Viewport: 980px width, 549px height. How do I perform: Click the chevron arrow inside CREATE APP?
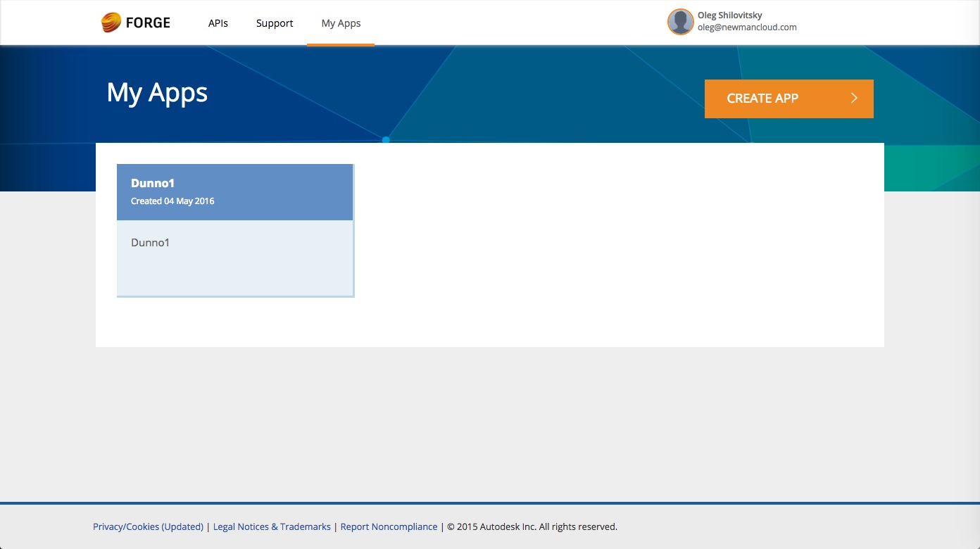pos(853,98)
